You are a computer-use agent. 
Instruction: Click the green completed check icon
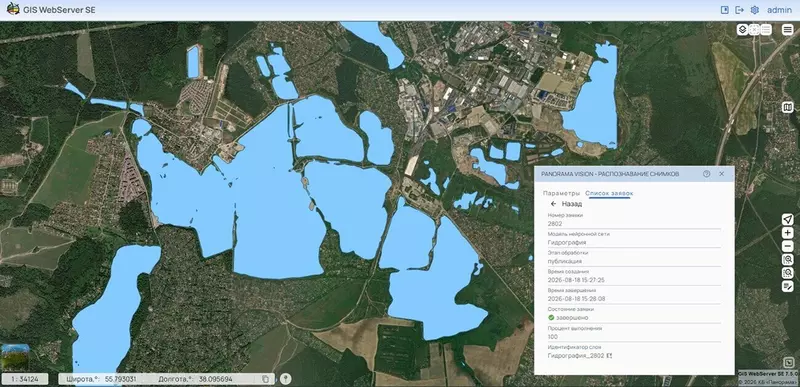tap(551, 318)
